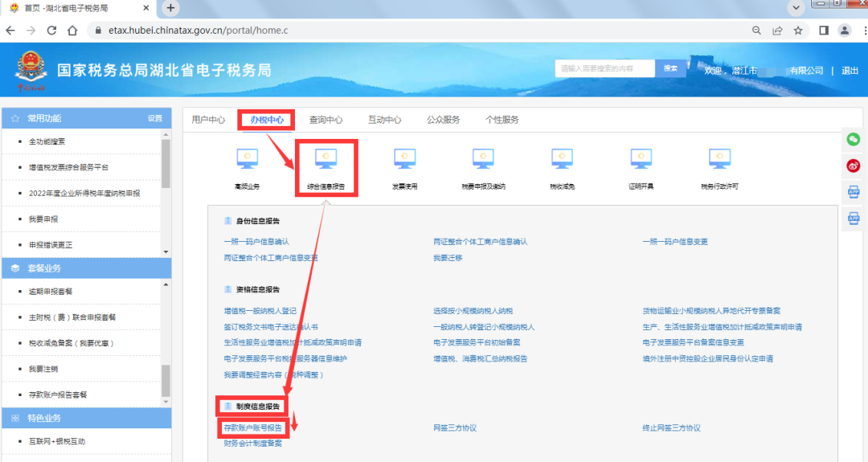Switch to 互动中心 tab
This screenshot has width=868, height=462.
tap(385, 120)
